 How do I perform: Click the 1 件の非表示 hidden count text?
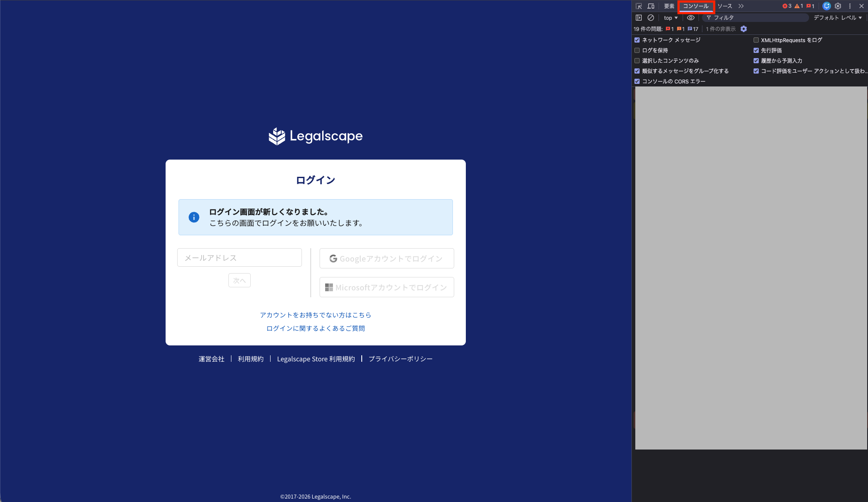721,29
